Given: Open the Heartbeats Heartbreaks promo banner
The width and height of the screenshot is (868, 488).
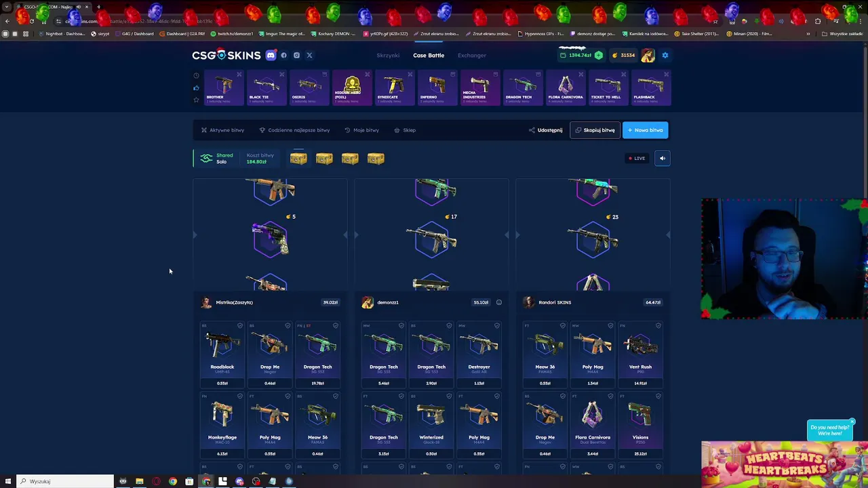Looking at the screenshot, I should (x=785, y=464).
